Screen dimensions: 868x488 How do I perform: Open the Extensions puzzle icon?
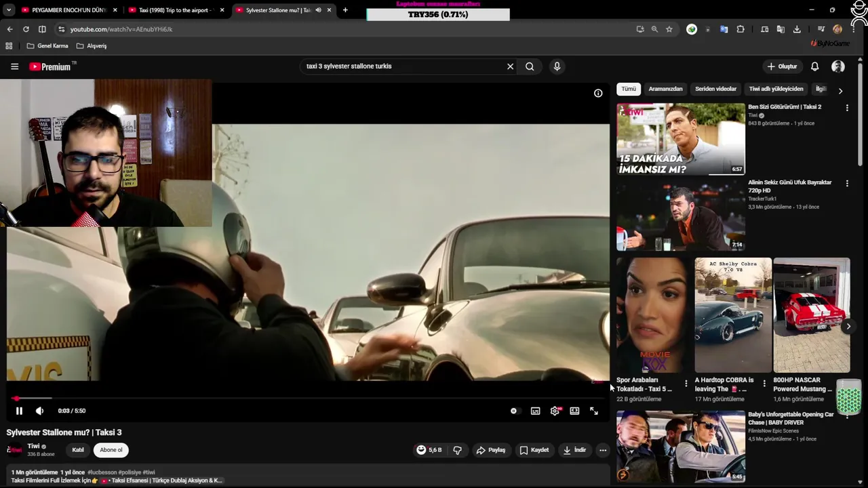[741, 29]
